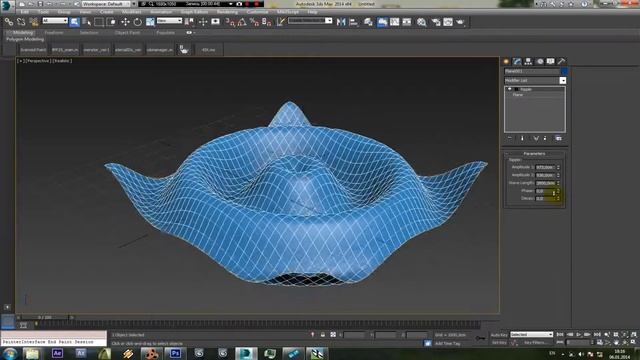Image resolution: width=640 pixels, height=360 pixels.
Task: Click the Align tool
Action: [353, 22]
